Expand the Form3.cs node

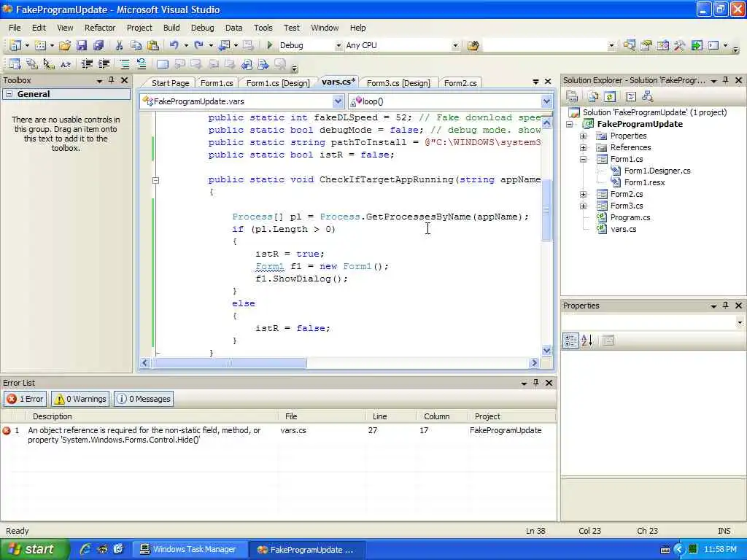coord(583,206)
